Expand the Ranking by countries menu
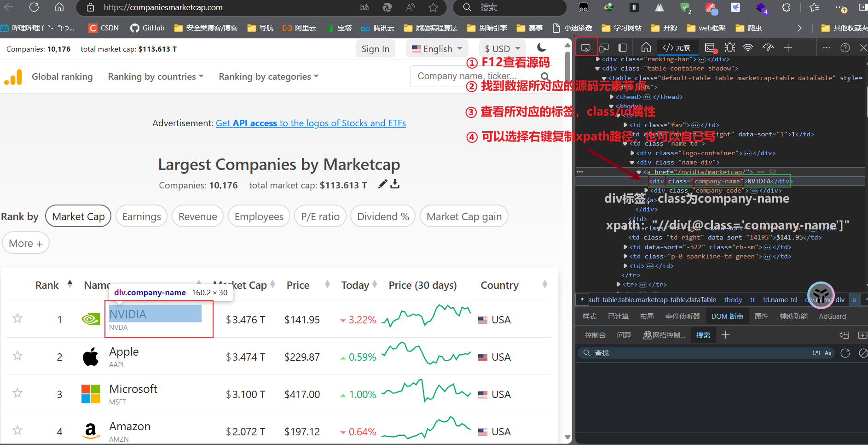The height and width of the screenshot is (445, 868). 156,76
